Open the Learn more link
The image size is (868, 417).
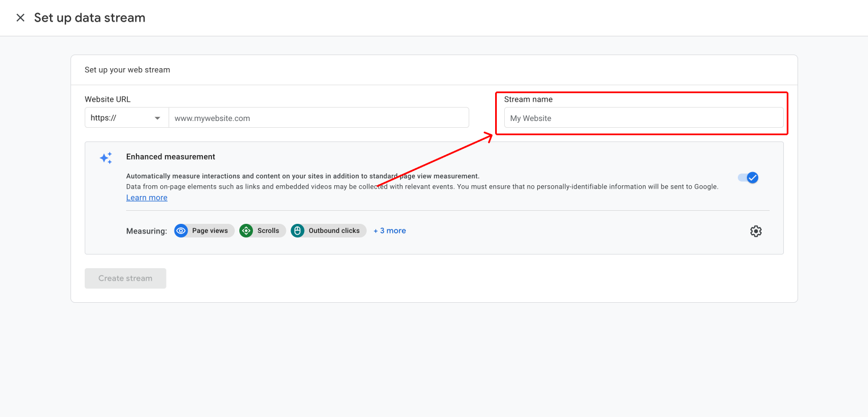[147, 198]
